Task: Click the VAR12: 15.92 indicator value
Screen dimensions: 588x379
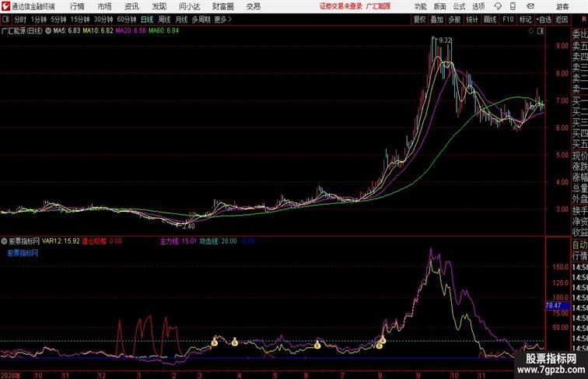Action: [61, 241]
